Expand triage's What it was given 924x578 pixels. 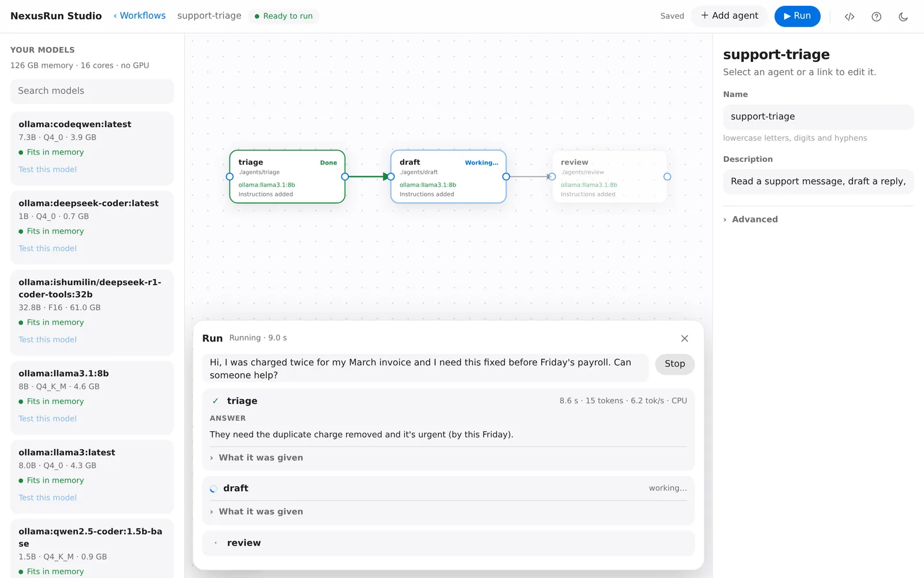[256, 458]
